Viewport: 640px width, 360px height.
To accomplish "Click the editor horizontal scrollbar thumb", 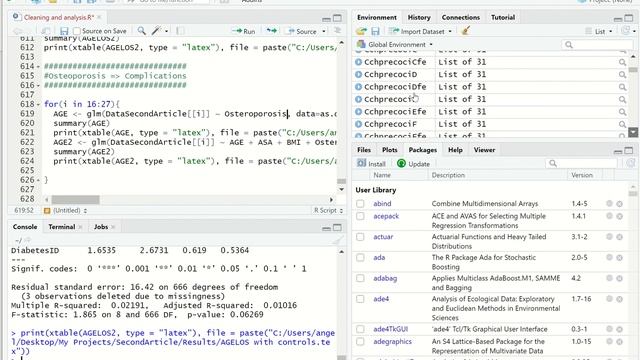I will point(75,200).
